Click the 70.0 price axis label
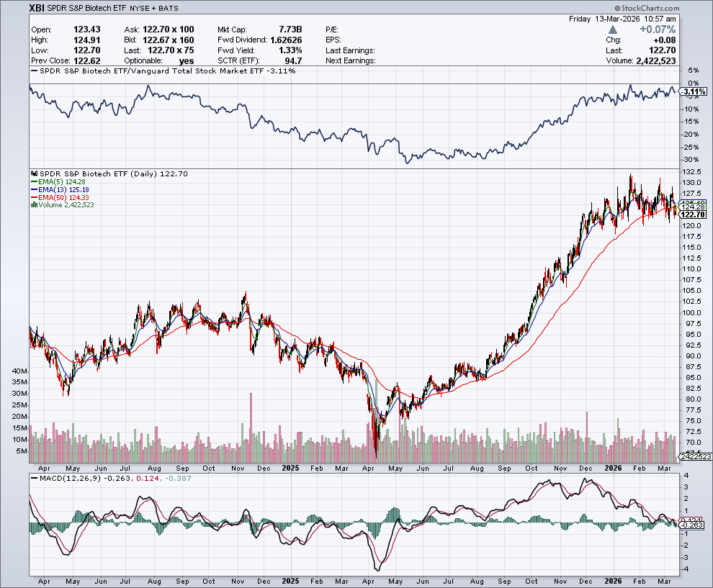Screen dimensions: 713x588 [x=694, y=443]
